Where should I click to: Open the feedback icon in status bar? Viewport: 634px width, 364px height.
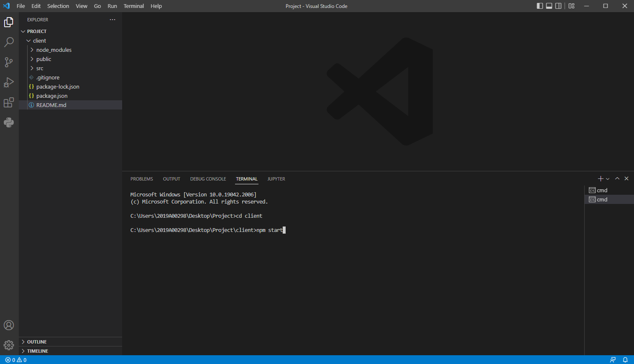point(613,360)
